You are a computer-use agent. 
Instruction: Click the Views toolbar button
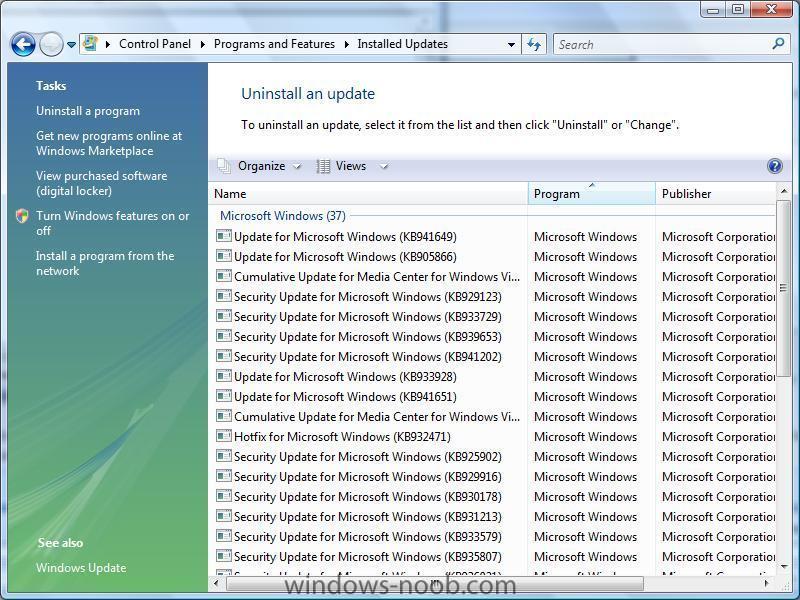click(x=351, y=166)
